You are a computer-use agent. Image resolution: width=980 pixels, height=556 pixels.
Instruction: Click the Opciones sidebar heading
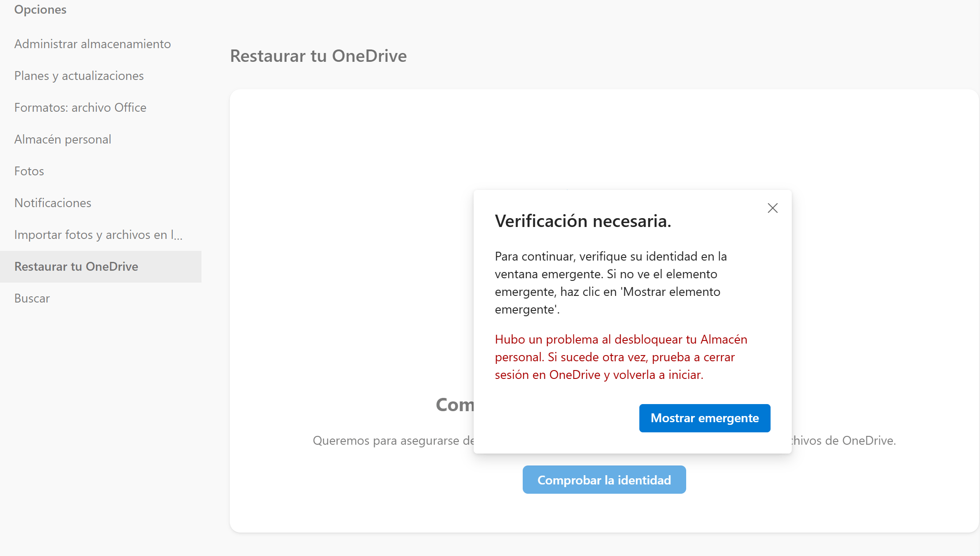click(40, 10)
